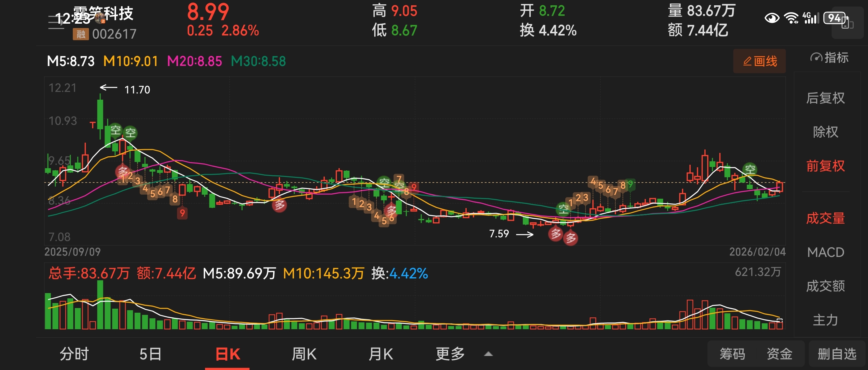Tap 删自选 to remove from watchlist

tap(837, 354)
